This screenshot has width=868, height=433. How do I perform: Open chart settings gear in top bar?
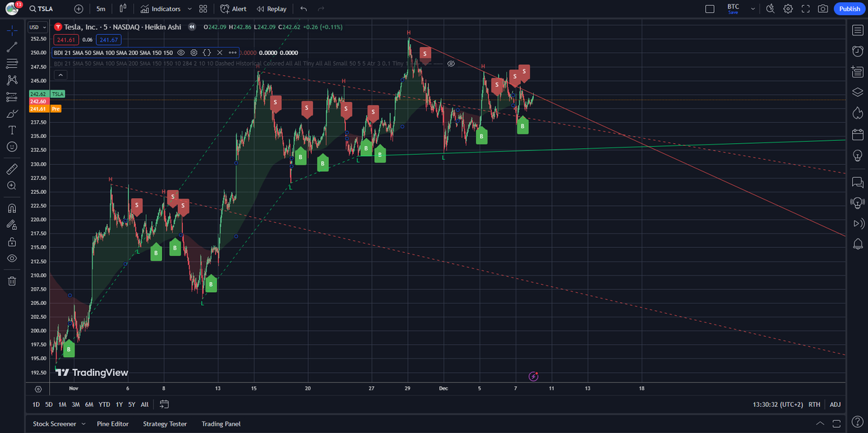click(788, 9)
